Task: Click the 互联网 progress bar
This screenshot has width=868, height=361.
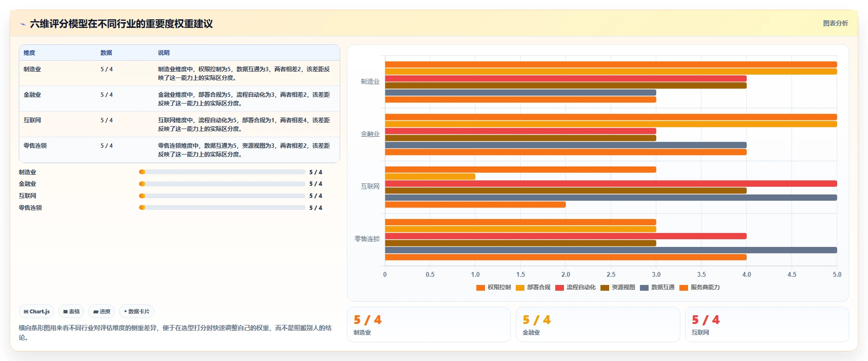Action: pyautogui.click(x=222, y=196)
